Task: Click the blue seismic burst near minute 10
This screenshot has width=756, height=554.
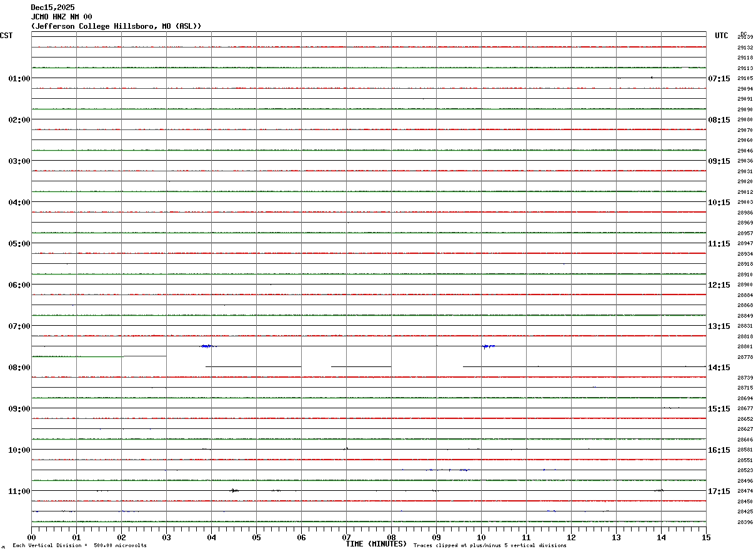Action: coord(488,346)
